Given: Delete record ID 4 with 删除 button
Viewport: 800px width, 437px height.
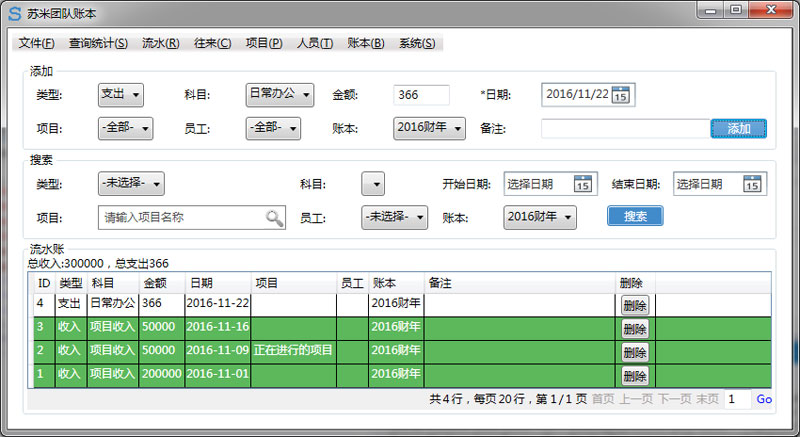Looking at the screenshot, I should click(x=635, y=305).
